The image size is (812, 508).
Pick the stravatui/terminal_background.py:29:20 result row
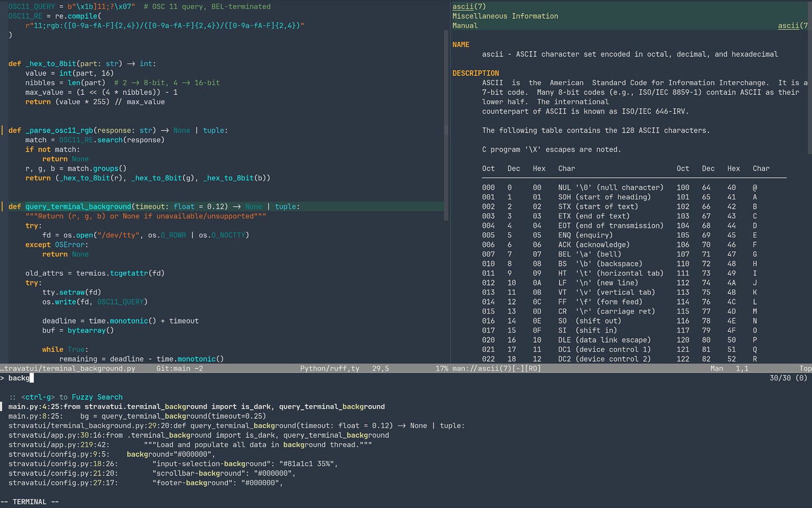click(x=236, y=425)
